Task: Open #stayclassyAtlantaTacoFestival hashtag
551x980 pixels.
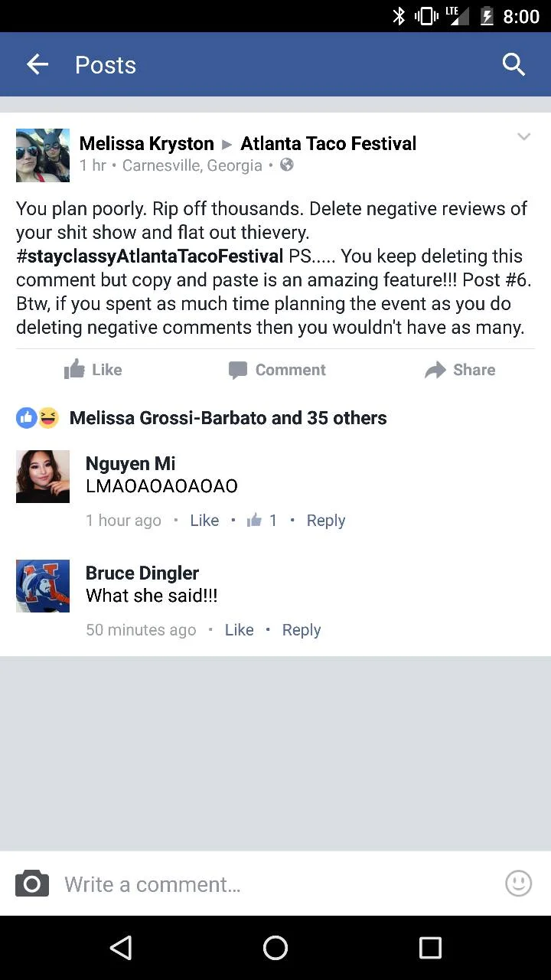Action: (150, 256)
